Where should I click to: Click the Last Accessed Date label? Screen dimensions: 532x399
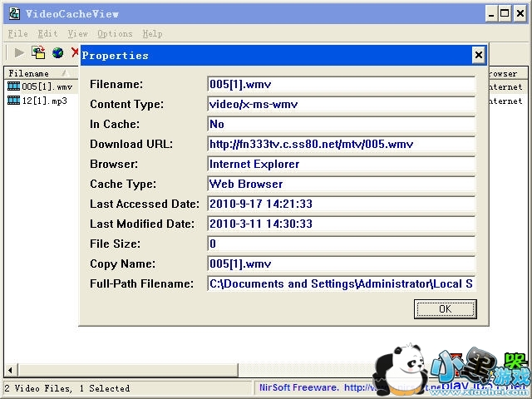145,204
